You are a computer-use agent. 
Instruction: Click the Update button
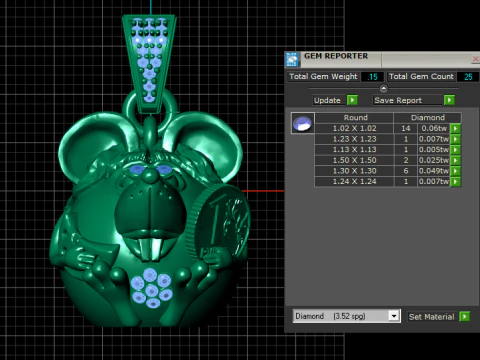(328, 100)
